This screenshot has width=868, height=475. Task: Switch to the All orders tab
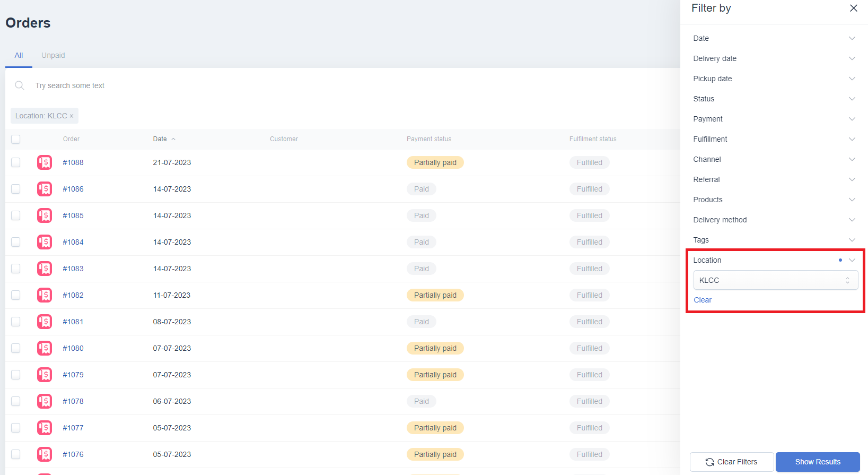tap(19, 55)
